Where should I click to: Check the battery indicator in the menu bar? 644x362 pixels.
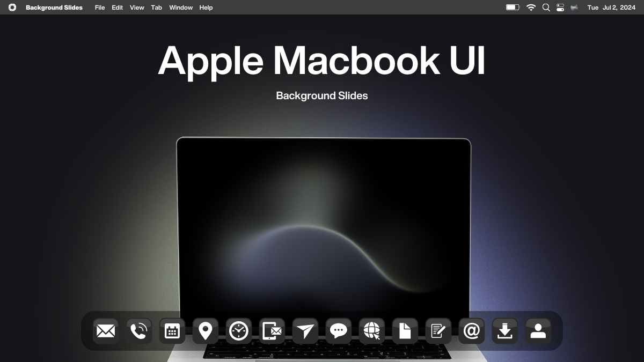(x=512, y=8)
